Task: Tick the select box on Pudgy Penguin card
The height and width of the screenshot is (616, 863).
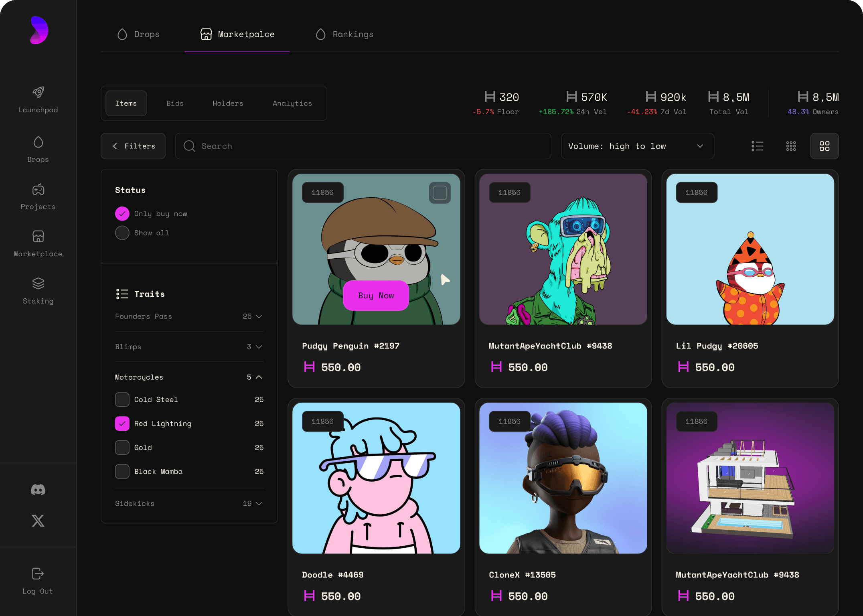Action: tap(440, 193)
